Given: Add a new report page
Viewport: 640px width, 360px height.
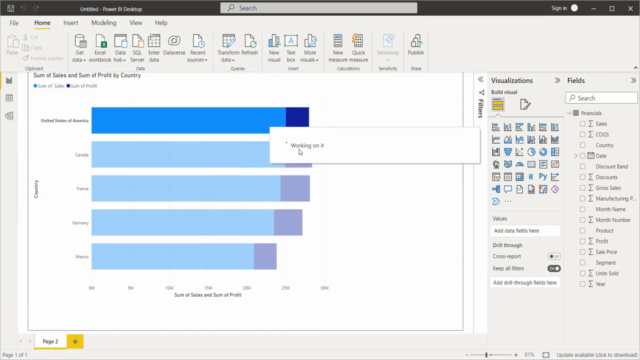Looking at the screenshot, I should (x=75, y=341).
